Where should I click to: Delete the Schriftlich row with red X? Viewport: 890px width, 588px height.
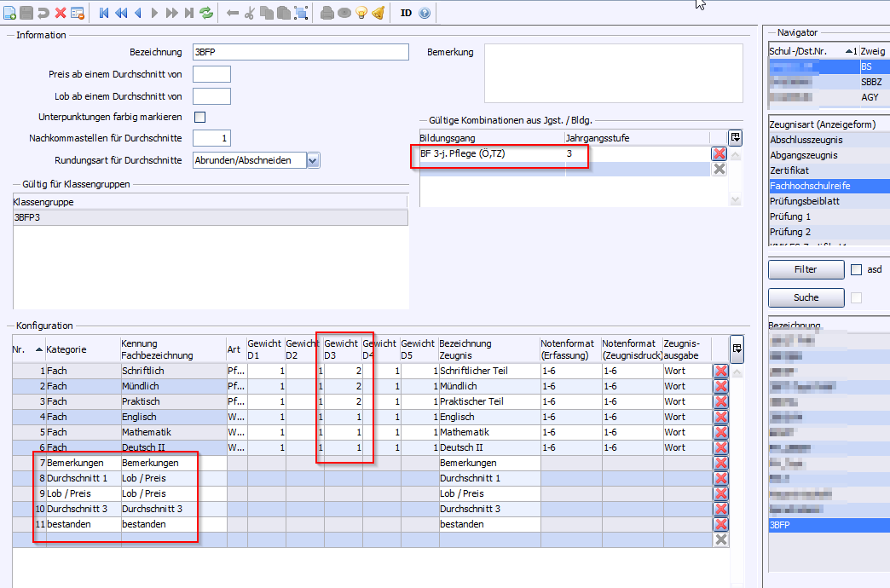(720, 371)
